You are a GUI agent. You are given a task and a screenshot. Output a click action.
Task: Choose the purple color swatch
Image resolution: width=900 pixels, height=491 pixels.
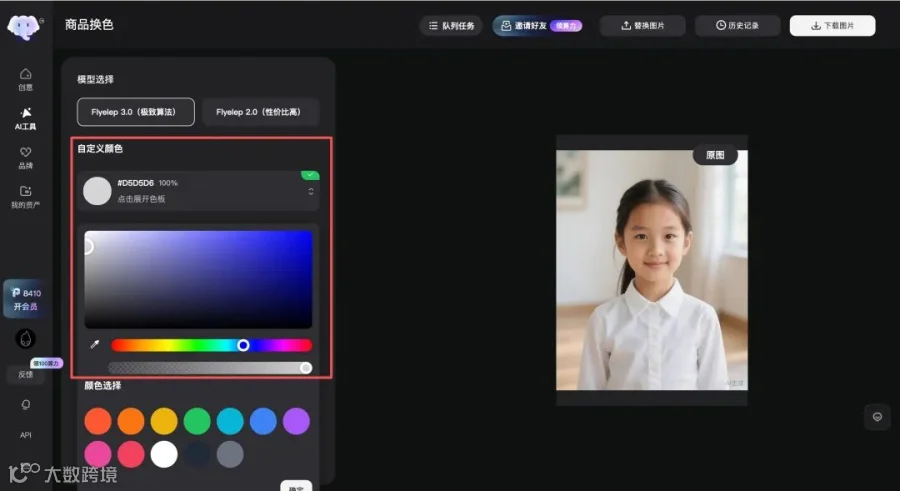(296, 421)
